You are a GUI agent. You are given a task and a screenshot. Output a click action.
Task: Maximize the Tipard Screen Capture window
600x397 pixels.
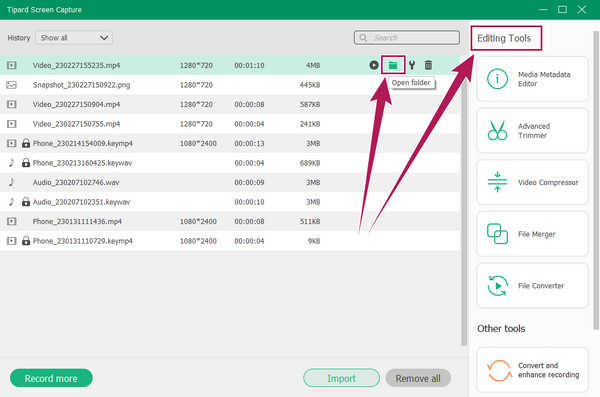(x=562, y=10)
